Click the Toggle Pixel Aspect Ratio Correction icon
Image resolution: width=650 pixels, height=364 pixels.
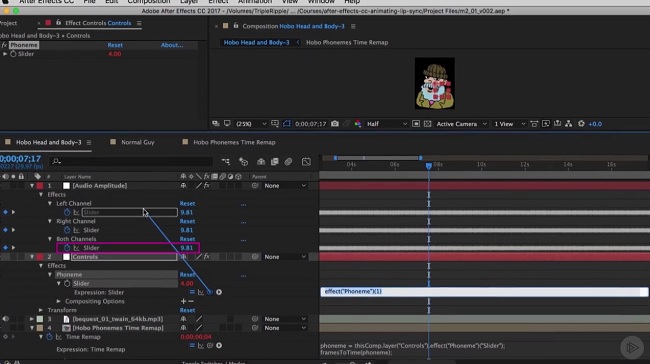coord(534,124)
